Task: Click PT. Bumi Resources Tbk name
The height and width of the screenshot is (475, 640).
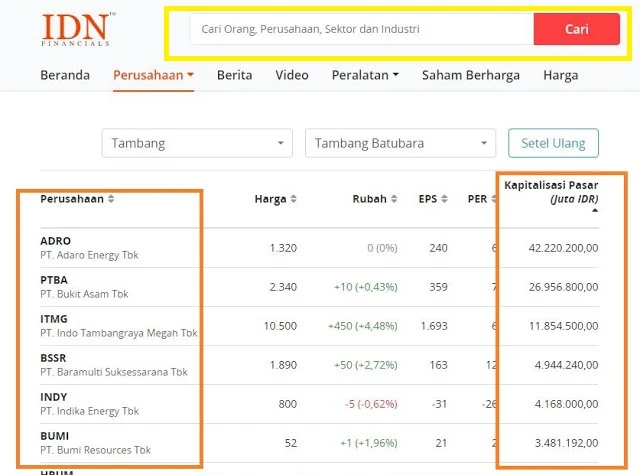Action: point(96,450)
